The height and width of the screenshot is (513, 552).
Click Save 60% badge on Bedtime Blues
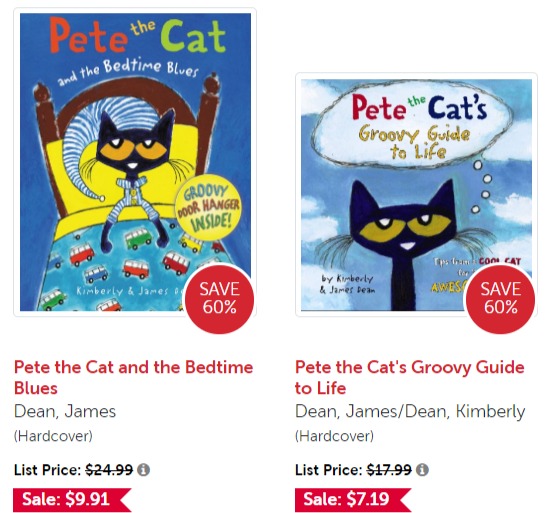pyautogui.click(x=219, y=298)
